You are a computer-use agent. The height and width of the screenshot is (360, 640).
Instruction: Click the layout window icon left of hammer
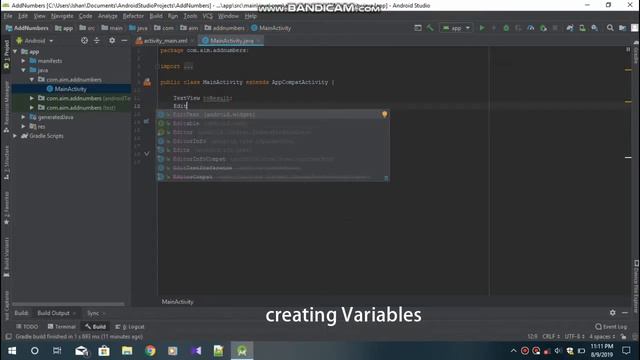click(418, 28)
